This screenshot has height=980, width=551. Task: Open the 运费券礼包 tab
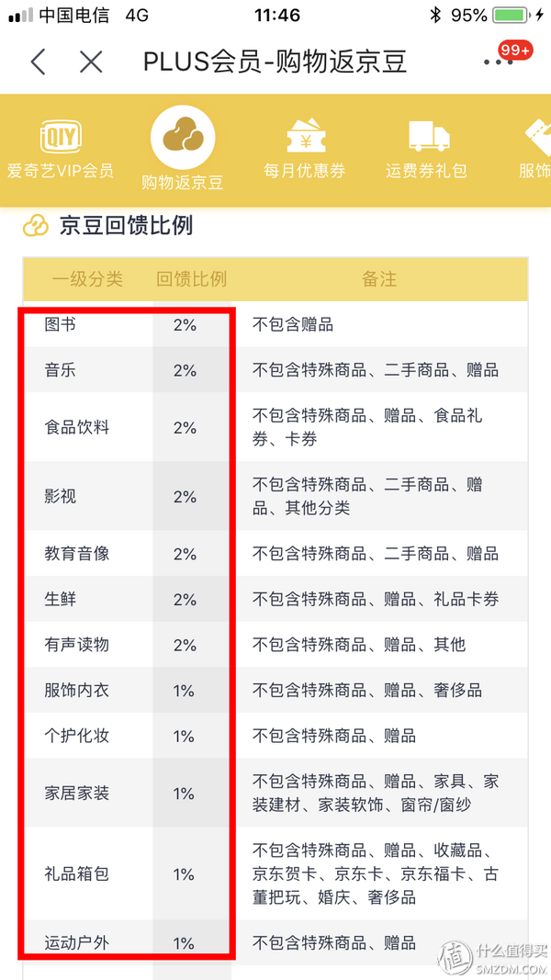(x=427, y=171)
